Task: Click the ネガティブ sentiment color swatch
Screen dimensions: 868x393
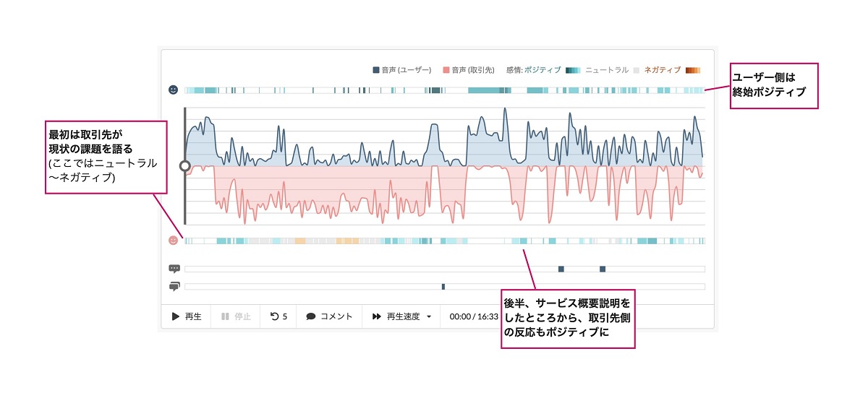Action: click(693, 70)
